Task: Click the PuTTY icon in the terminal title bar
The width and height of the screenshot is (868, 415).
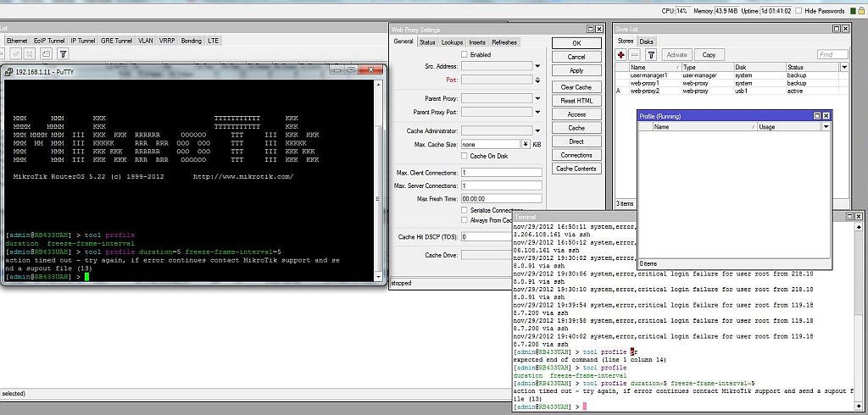Action: pyautogui.click(x=8, y=73)
